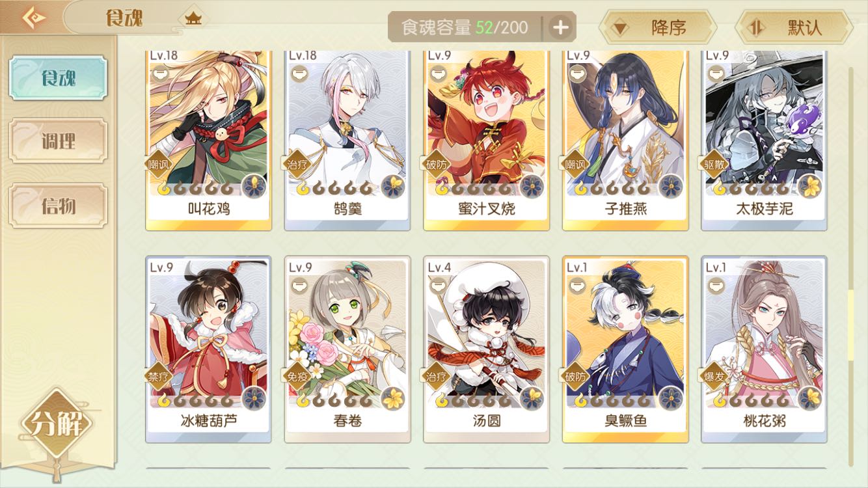Toggle the bowl marker on 桃花粥 card
Screen dimensions: 868x488
(x=714, y=284)
